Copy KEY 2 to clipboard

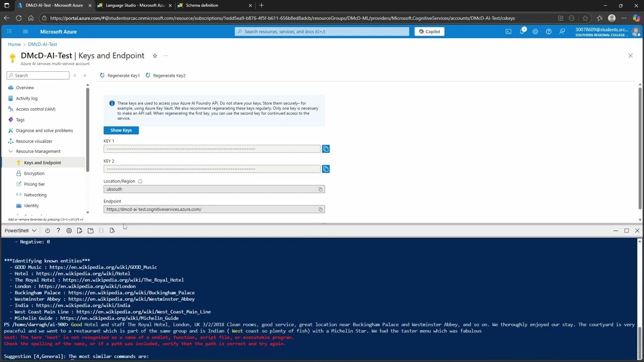326,169
